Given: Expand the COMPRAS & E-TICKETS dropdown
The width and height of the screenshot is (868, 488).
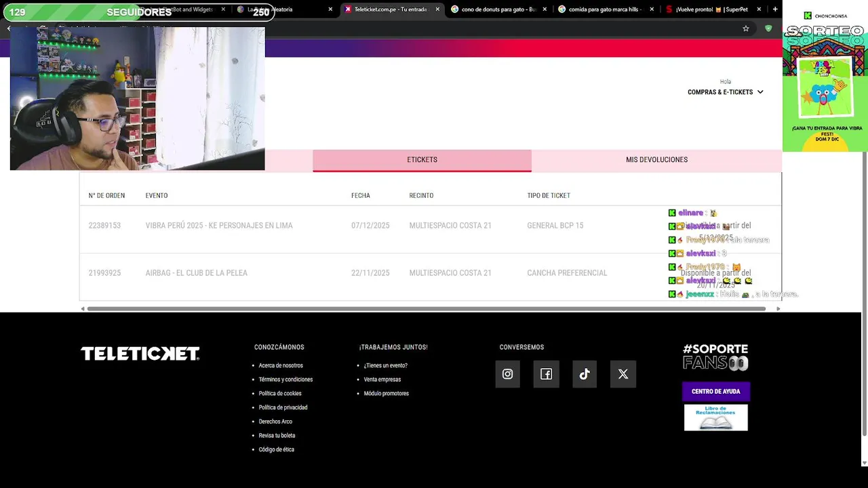Looking at the screenshot, I should 725,92.
